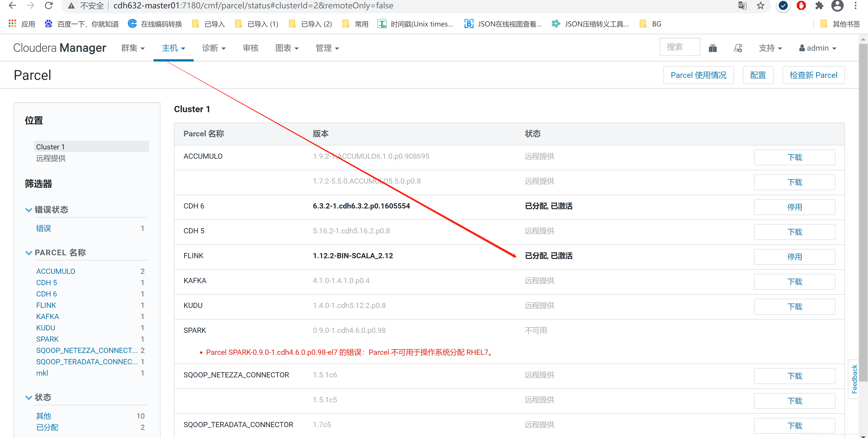Image resolution: width=868 pixels, height=438 pixels.
Task: Click the parcel gift box icon
Action: pos(713,48)
